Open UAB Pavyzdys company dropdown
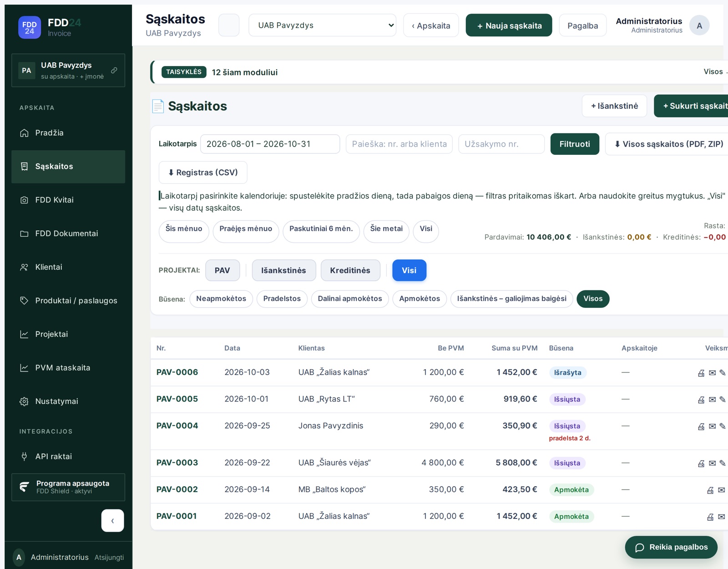728x569 pixels. 322,25
